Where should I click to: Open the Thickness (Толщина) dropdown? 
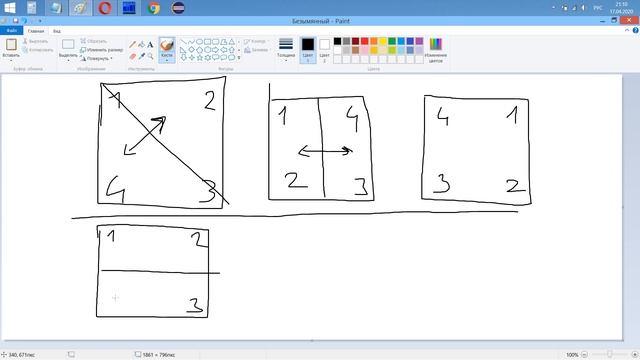coord(286,49)
